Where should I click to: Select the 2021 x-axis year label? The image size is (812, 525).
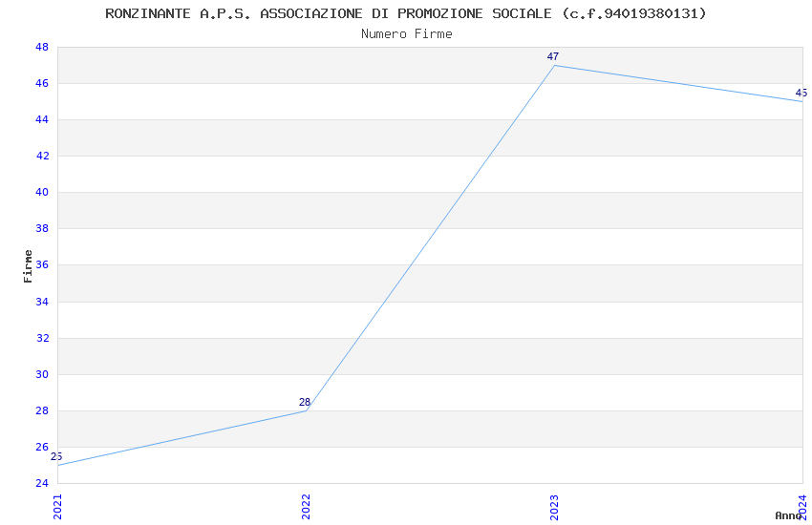point(57,507)
